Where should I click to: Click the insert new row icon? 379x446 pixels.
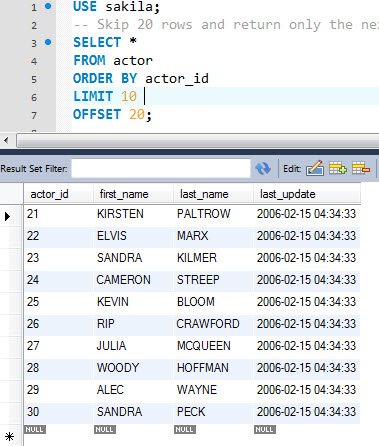[x=338, y=168]
